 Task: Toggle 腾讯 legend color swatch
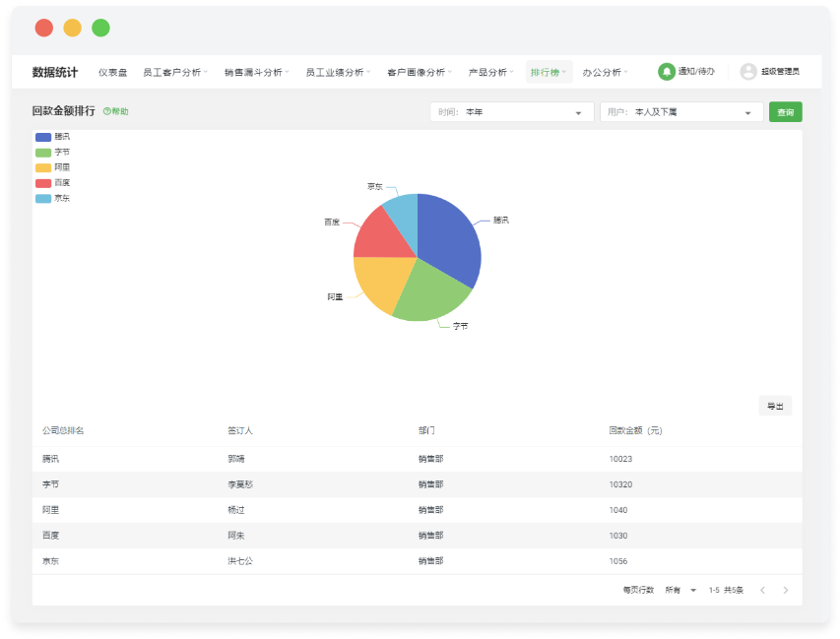[43, 137]
